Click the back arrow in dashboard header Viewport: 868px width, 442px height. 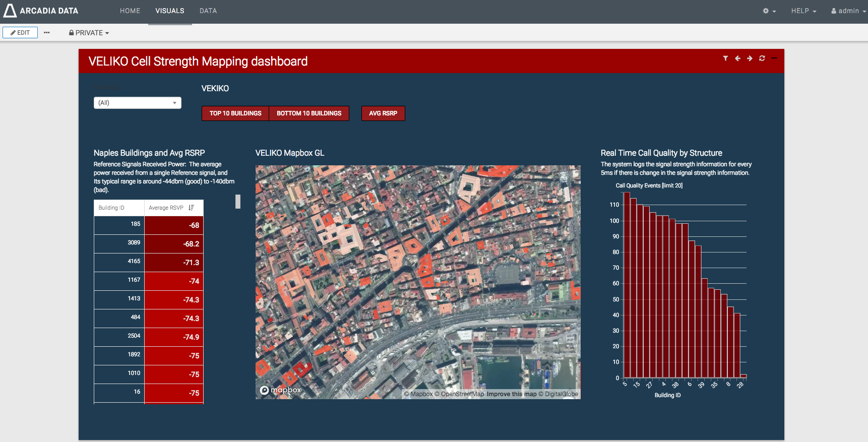pyautogui.click(x=737, y=58)
